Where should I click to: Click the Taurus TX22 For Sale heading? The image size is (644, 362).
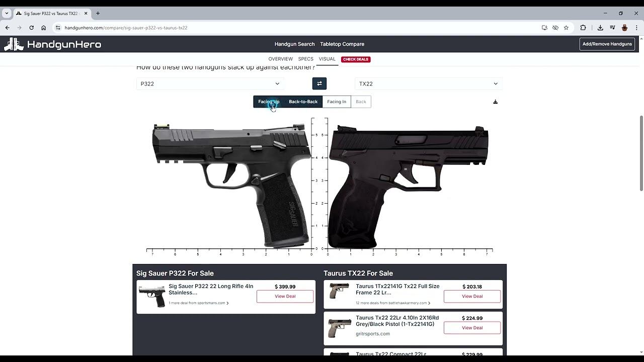click(358, 274)
